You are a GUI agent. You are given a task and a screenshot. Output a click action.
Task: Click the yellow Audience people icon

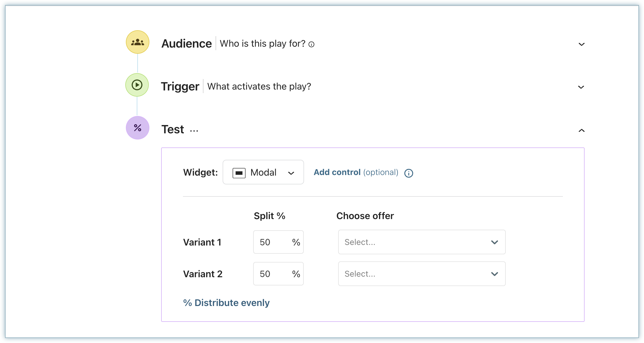click(137, 42)
